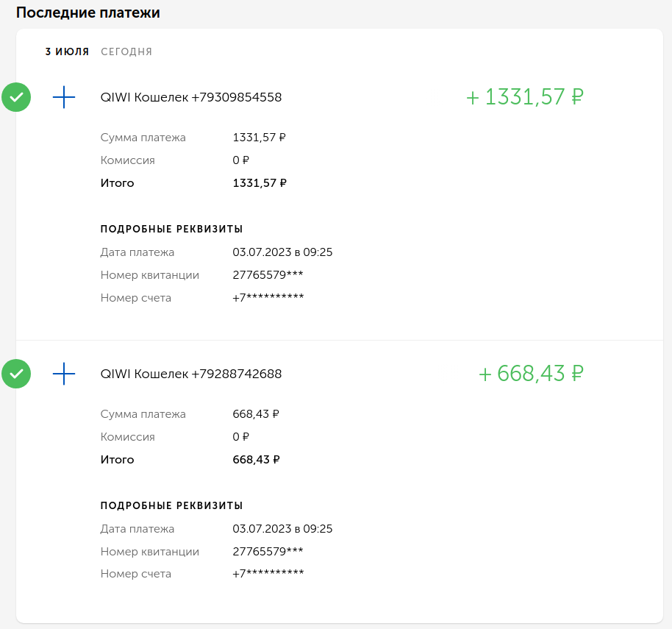This screenshot has width=672, height=629.
Task: Click Дата платежа label in first payment
Action: [x=137, y=252]
